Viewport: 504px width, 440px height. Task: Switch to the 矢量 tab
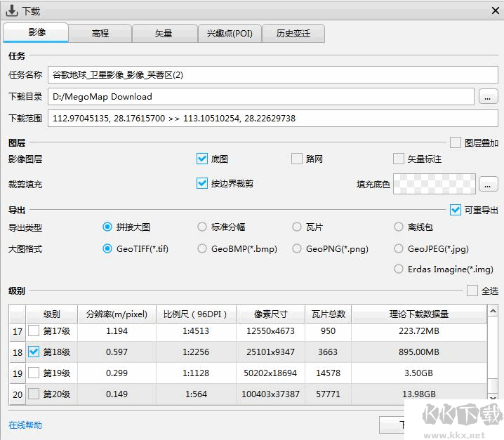[x=164, y=33]
